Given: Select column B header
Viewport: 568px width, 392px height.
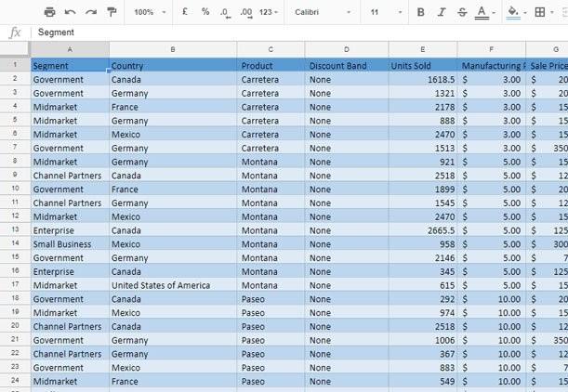Looking at the screenshot, I should coord(173,49).
